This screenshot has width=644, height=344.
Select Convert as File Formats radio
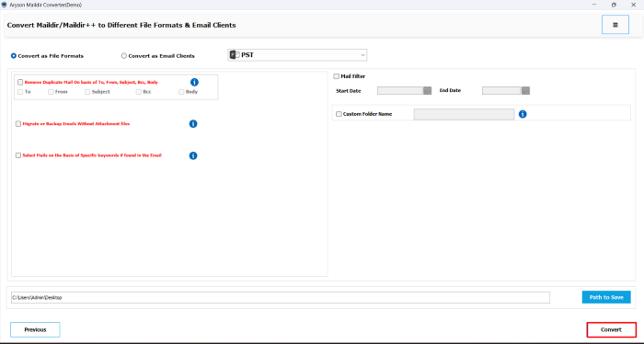click(14, 56)
